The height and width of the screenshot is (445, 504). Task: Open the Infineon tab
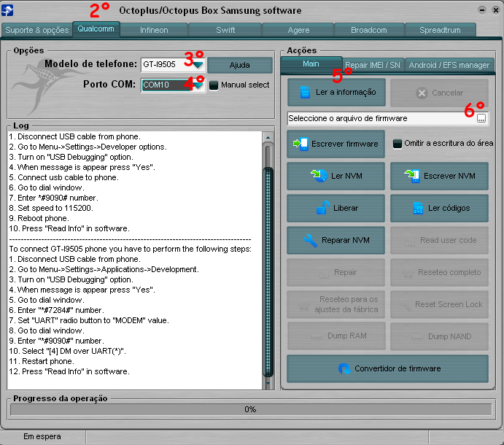pos(154,30)
